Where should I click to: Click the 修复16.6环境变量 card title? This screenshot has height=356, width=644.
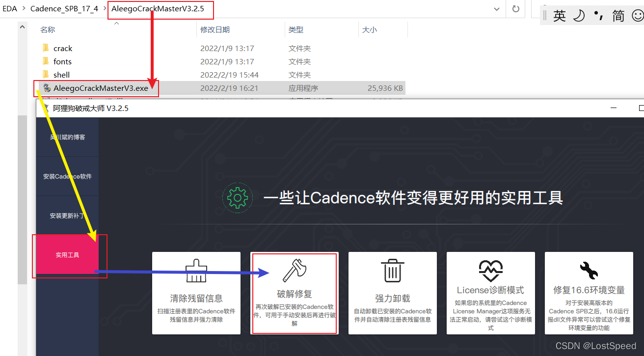[589, 290]
